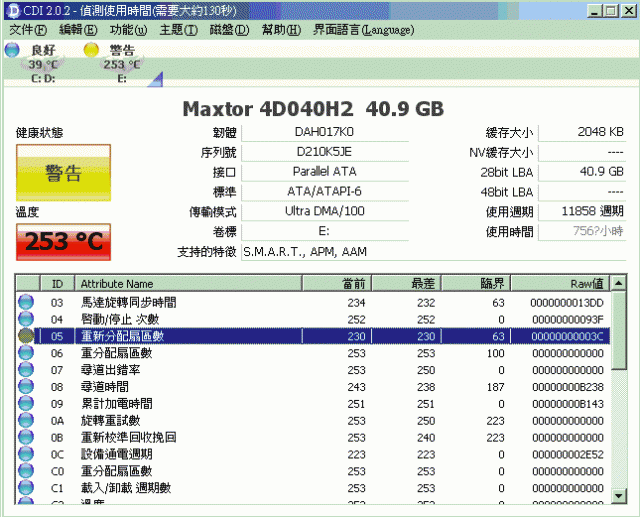640x517 pixels.
Task: Select the 馬達旋轉同步時間 attribute row
Action: pos(313,302)
